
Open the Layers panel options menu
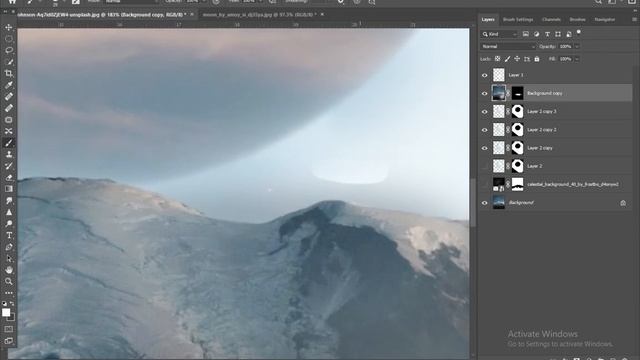click(x=634, y=19)
